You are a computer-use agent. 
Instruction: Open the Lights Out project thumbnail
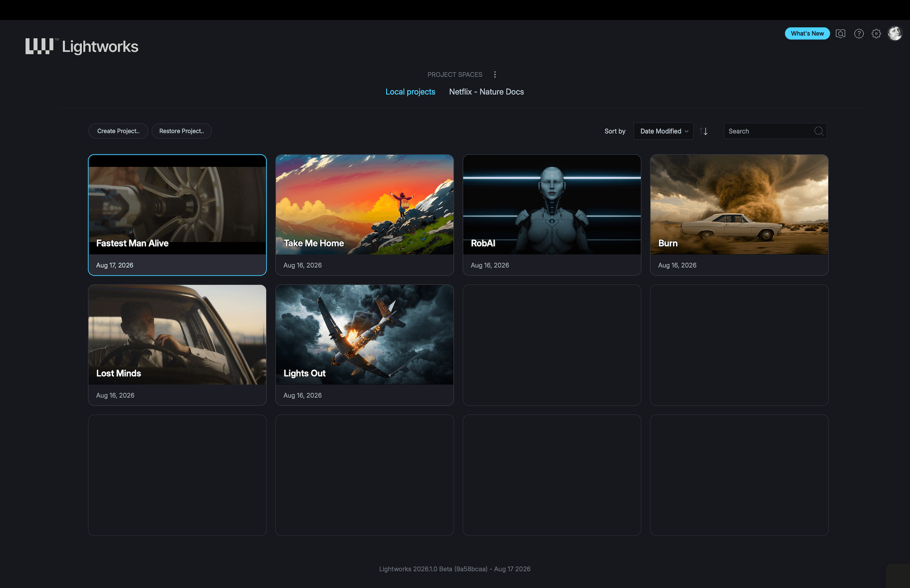coord(364,335)
